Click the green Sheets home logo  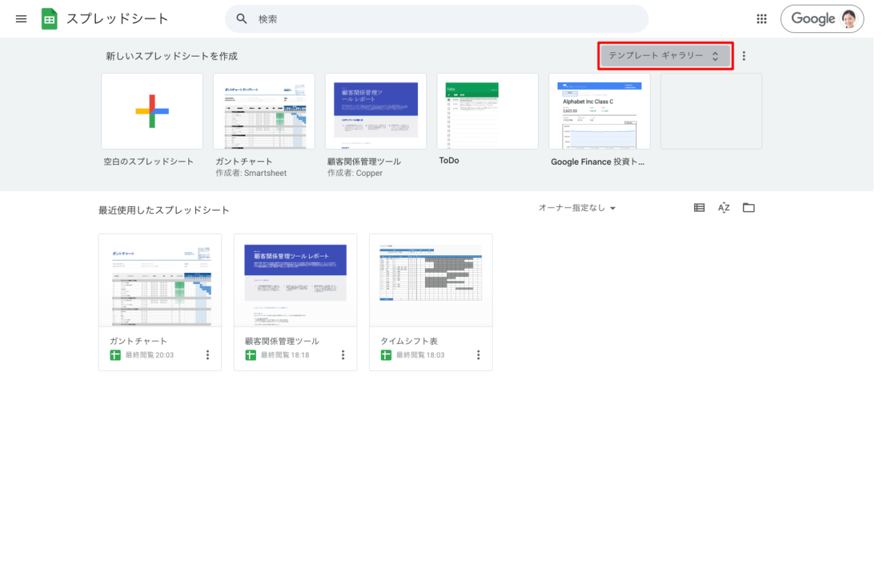pos(50,19)
